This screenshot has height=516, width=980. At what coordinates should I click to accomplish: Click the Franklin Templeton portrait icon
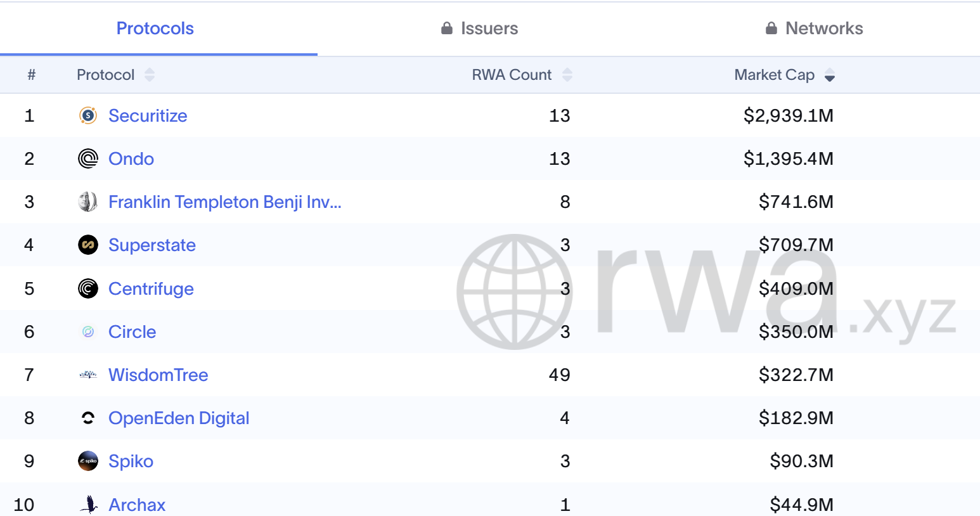point(88,202)
